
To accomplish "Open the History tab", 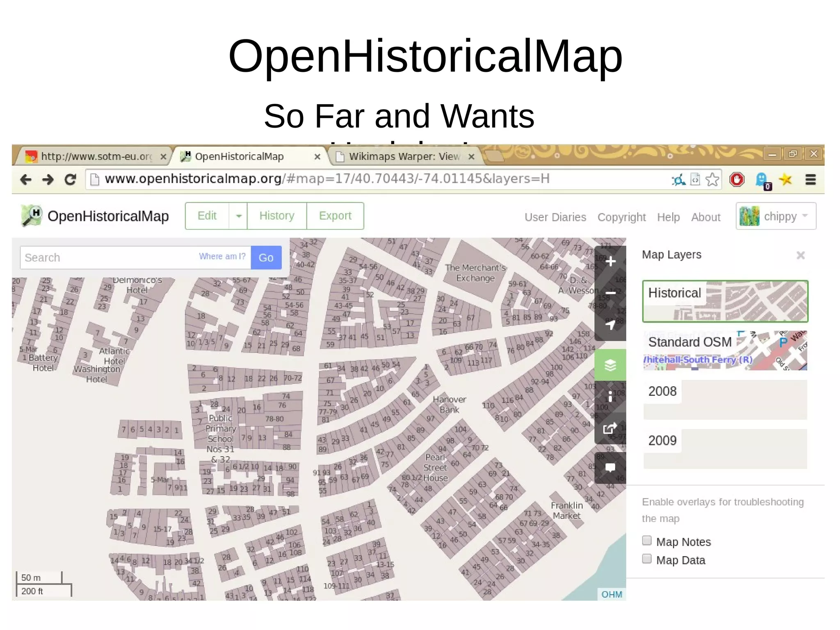I will point(277,216).
